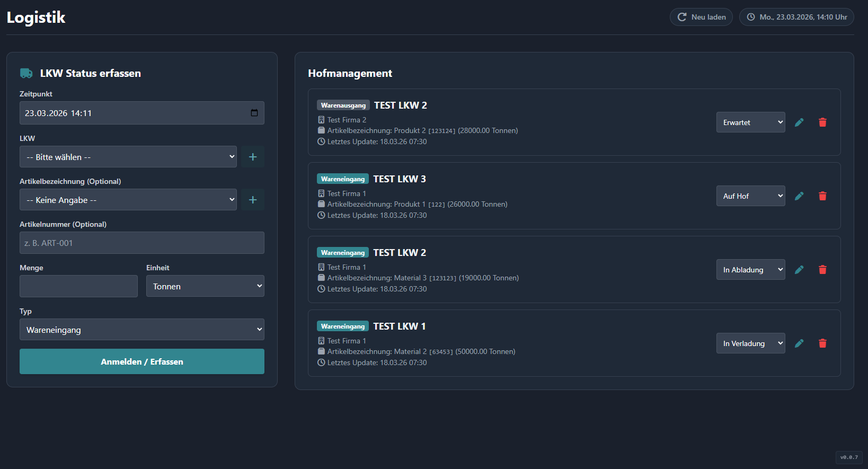Delete the TEST LKW 3 entry
Image resolution: width=868 pixels, height=469 pixels.
(822, 196)
